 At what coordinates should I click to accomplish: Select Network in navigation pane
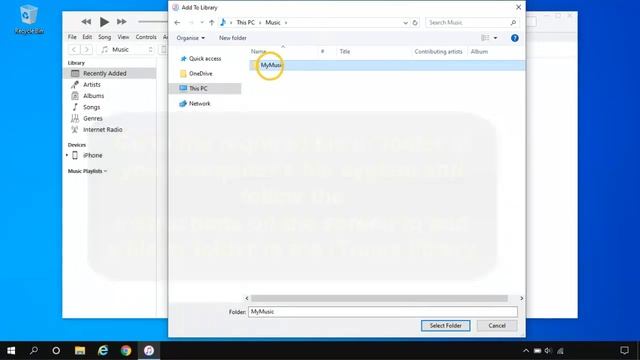[195, 104]
